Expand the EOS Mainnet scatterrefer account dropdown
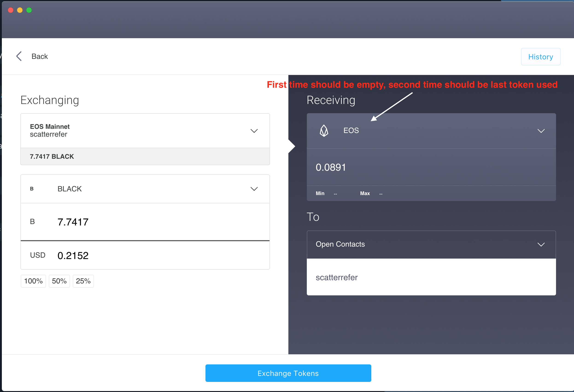Image resolution: width=574 pixels, height=392 pixels. pyautogui.click(x=254, y=131)
